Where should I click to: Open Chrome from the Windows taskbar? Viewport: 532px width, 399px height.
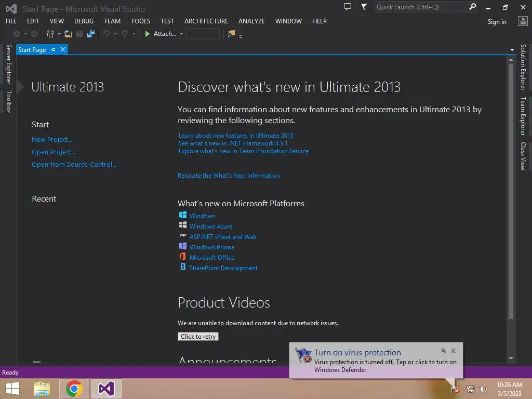(x=74, y=389)
